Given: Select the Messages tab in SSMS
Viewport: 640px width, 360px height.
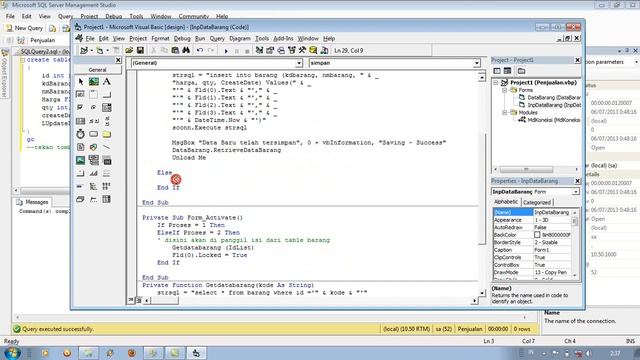Looking at the screenshot, I should click(x=32, y=202).
